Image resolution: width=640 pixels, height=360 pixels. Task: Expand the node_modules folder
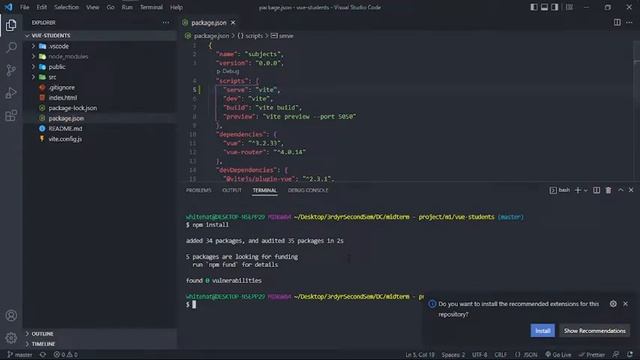coord(100,56)
